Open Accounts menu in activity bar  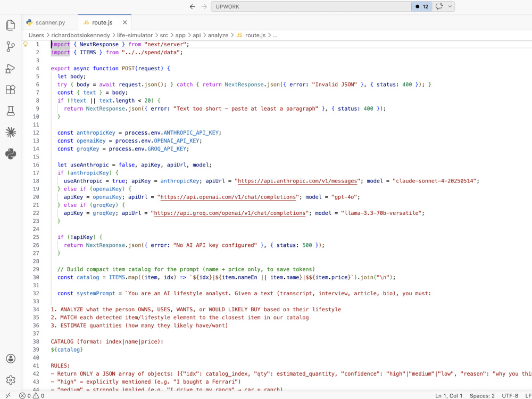click(11, 359)
